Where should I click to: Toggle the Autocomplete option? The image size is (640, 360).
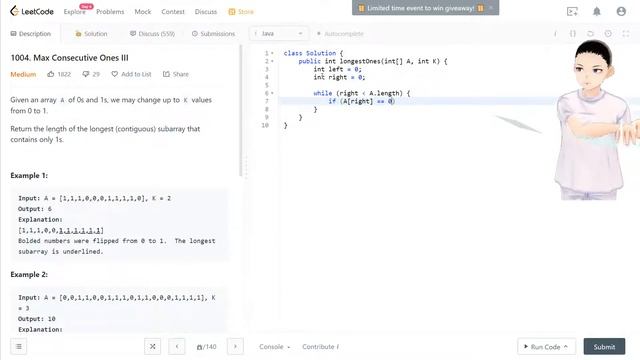[x=340, y=33]
